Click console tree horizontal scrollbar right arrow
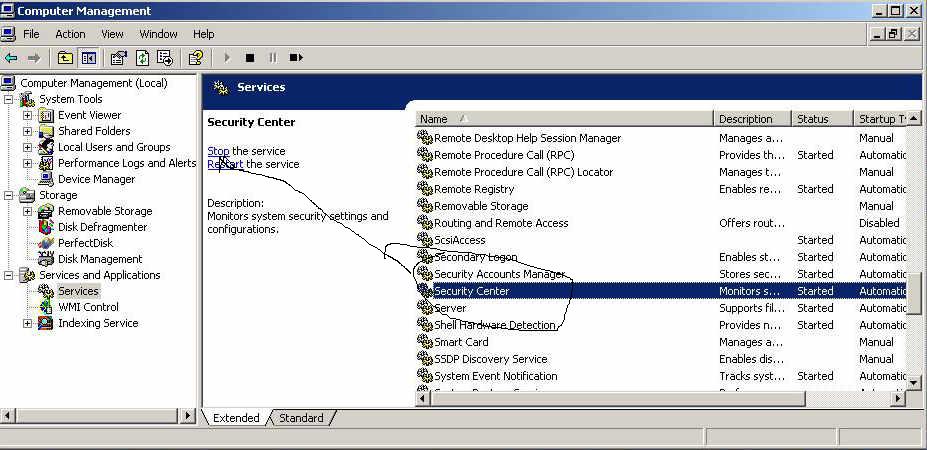The width and height of the screenshot is (927, 450). (188, 416)
